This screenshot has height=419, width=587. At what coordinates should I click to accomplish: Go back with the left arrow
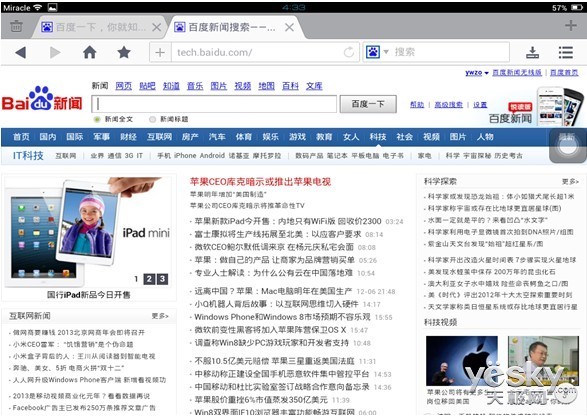coord(21,52)
